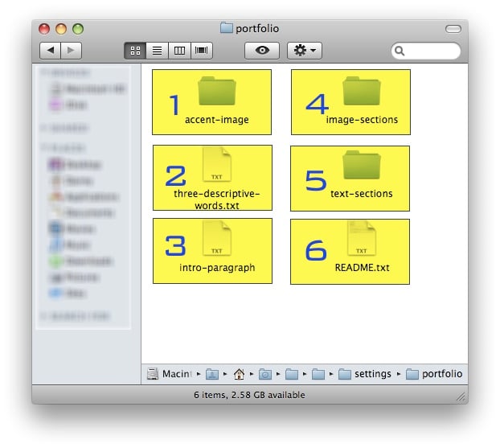The width and height of the screenshot is (500, 448).
Task: Switch to icon view
Action: coord(135,51)
